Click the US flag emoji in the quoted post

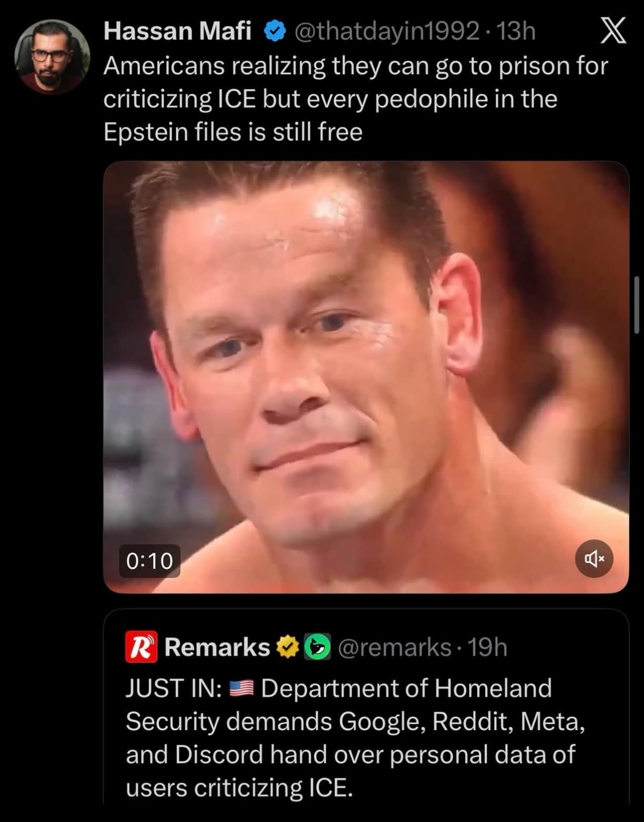point(242,688)
